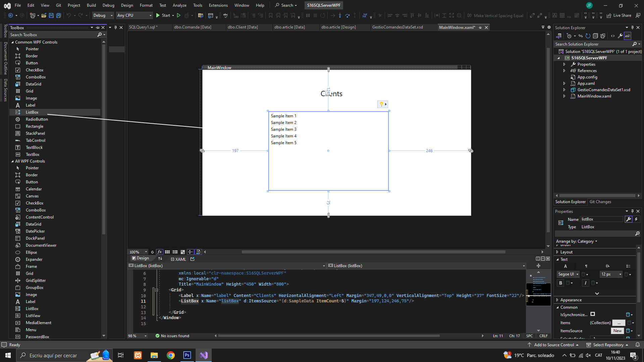This screenshot has height=362, width=644.
Task: Open Visual Studio from the taskbar
Action: [204, 355]
